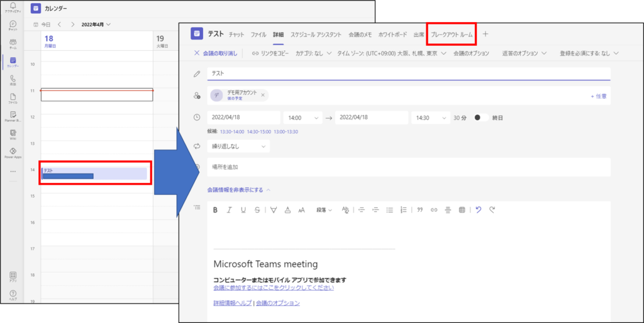Pick the font color tool
644x323 pixels.
(287, 210)
